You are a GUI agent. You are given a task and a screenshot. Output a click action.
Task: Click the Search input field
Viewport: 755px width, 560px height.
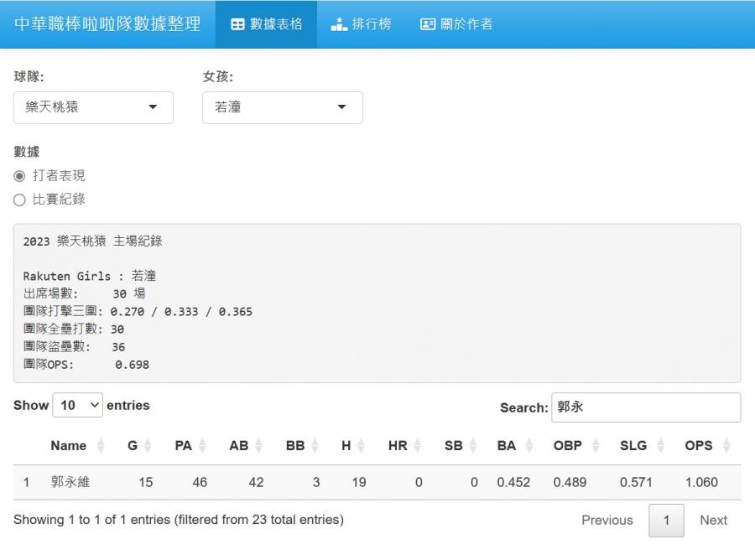tap(645, 407)
